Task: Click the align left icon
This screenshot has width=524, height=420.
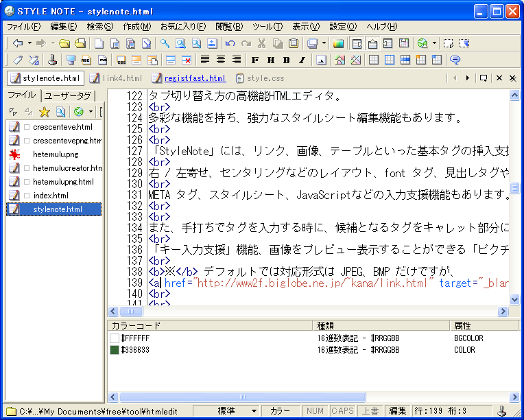Action: pyautogui.click(x=205, y=60)
